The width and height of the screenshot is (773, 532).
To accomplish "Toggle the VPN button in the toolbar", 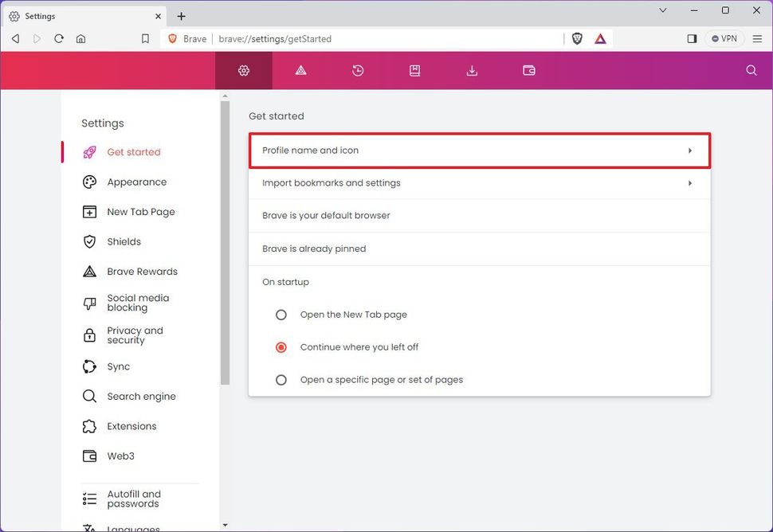I will pos(724,37).
